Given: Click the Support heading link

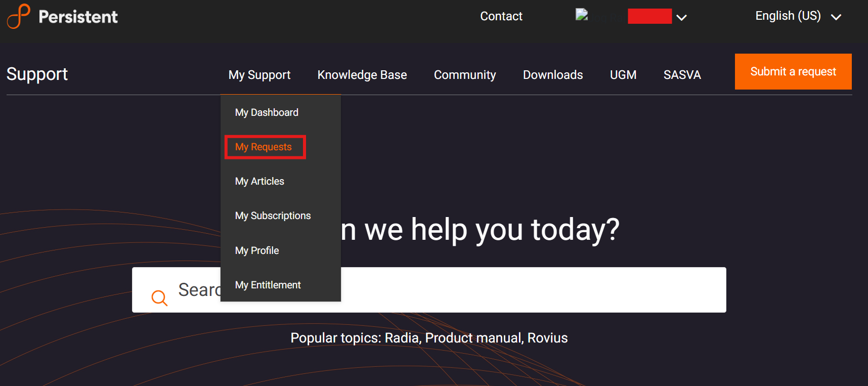Looking at the screenshot, I should pos(37,74).
